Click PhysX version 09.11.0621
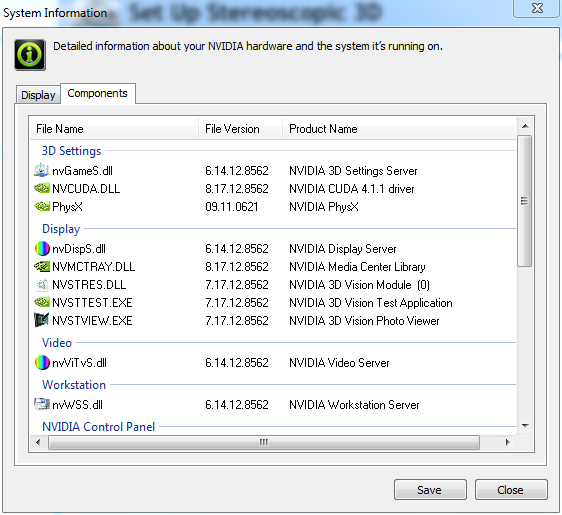The height and width of the screenshot is (515, 562). [232, 206]
